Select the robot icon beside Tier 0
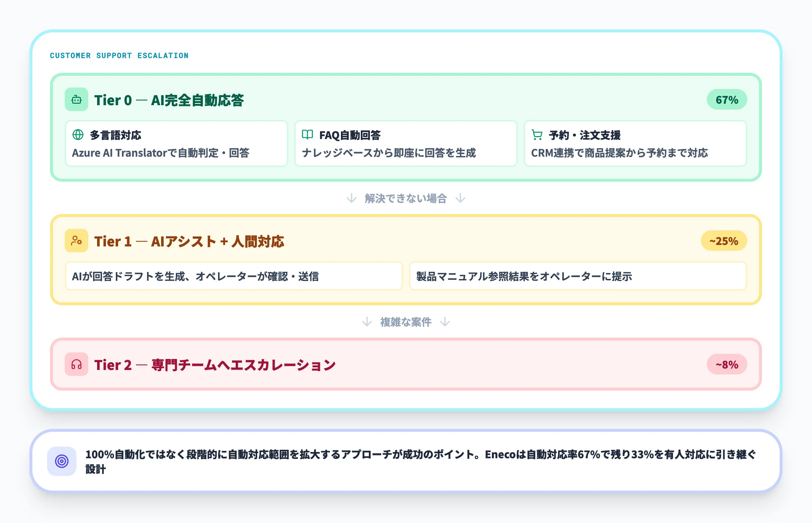Viewport: 812px width, 523px height. tap(76, 100)
